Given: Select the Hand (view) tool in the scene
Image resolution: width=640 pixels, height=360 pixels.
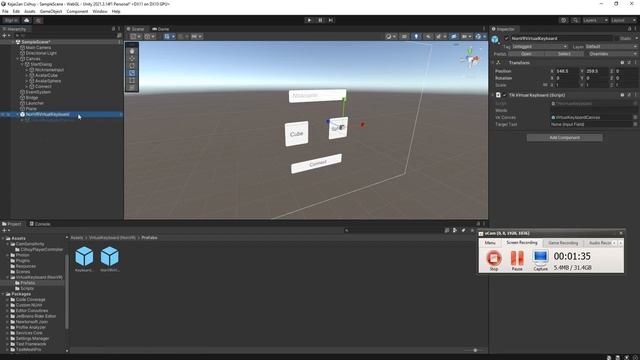Looking at the screenshot, I should (132, 51).
